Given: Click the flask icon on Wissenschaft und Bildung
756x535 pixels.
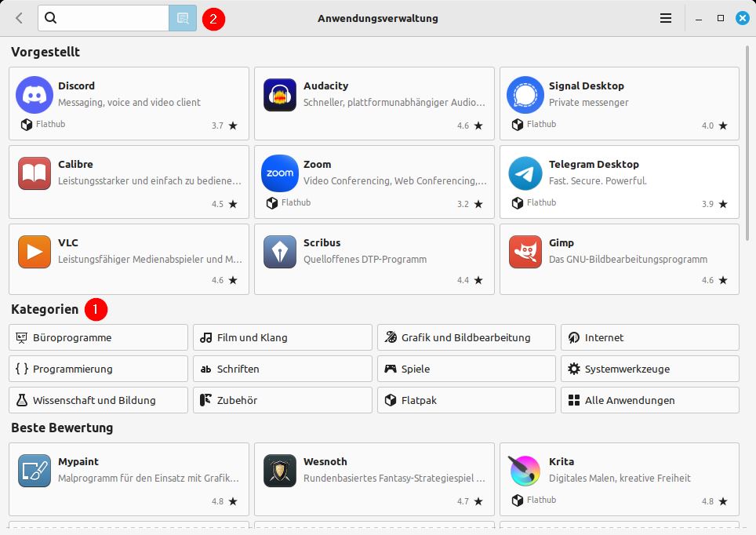Looking at the screenshot, I should pos(21,400).
